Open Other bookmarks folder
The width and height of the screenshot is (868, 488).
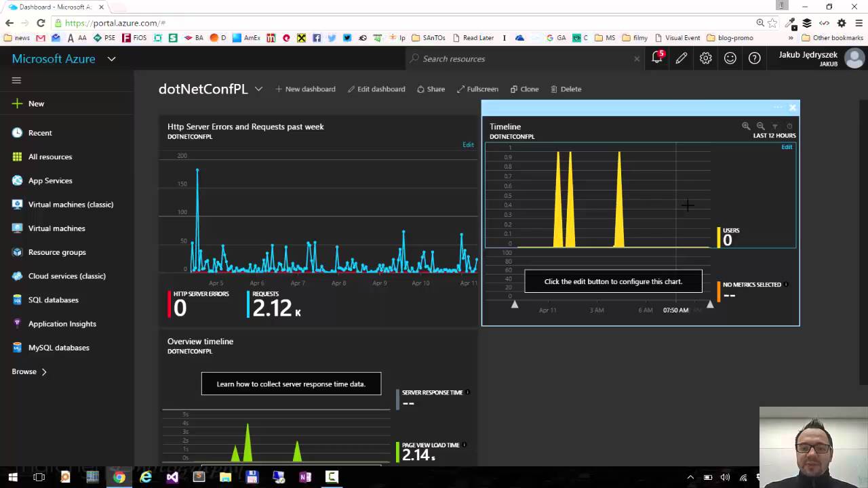point(832,38)
